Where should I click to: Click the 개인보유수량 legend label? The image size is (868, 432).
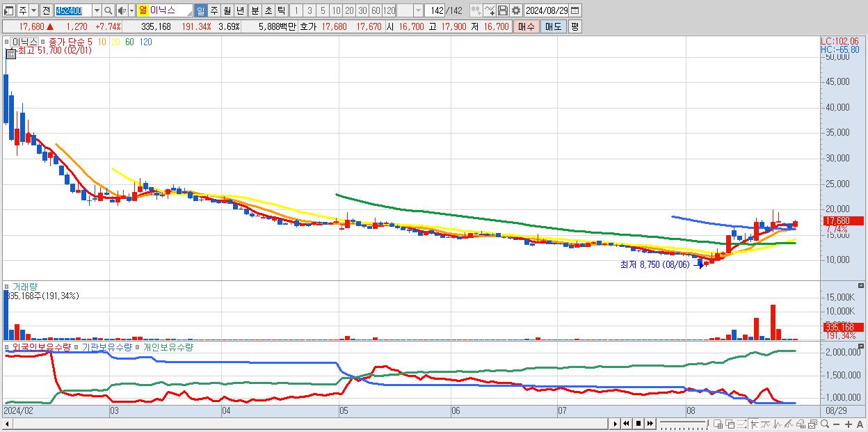(168, 346)
